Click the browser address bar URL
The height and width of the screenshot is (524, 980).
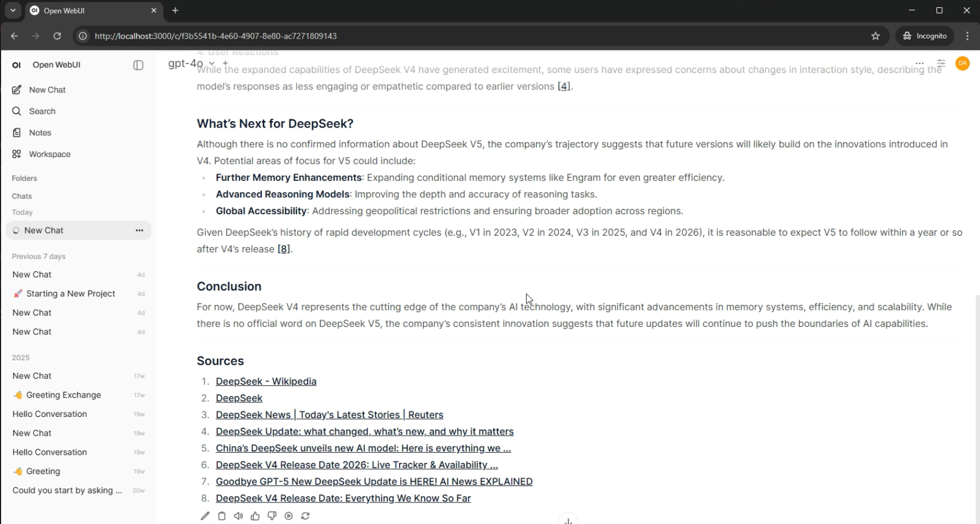pos(215,36)
